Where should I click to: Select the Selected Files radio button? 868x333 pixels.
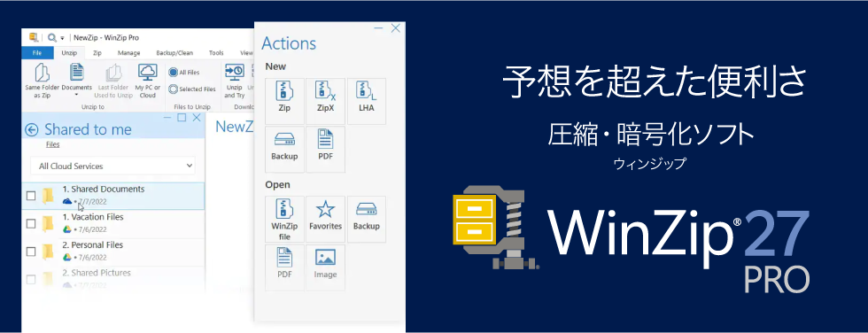(x=174, y=89)
